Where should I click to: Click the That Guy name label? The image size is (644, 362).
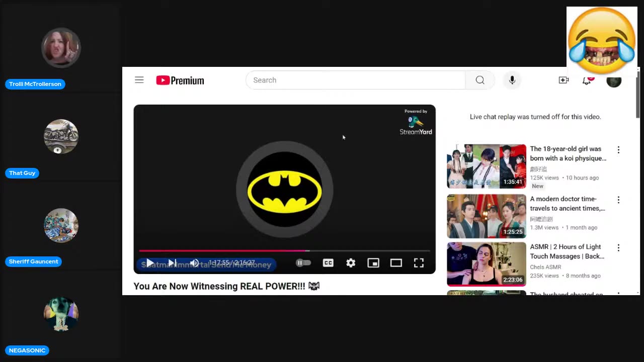(22, 173)
